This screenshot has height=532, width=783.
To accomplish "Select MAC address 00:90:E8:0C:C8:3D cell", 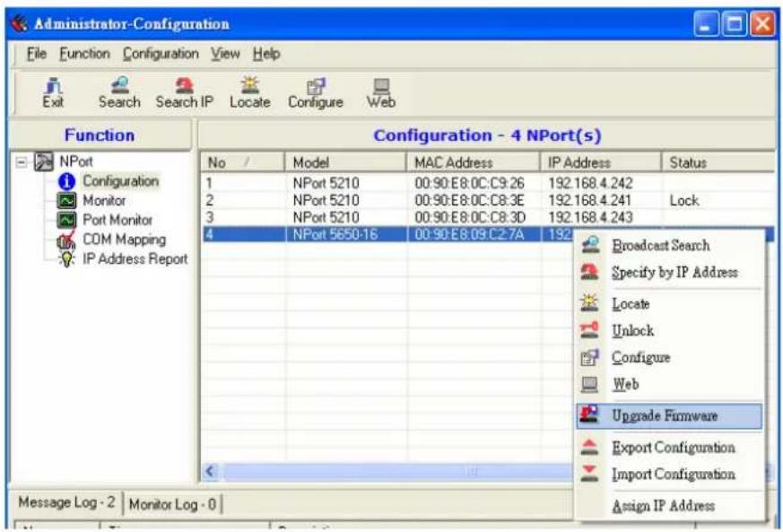I will (x=470, y=217).
